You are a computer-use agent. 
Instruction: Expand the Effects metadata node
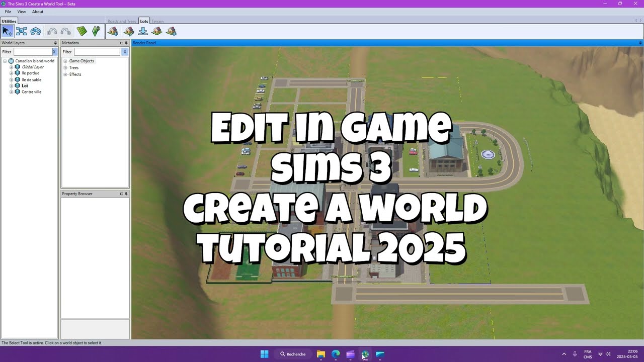tap(65, 74)
